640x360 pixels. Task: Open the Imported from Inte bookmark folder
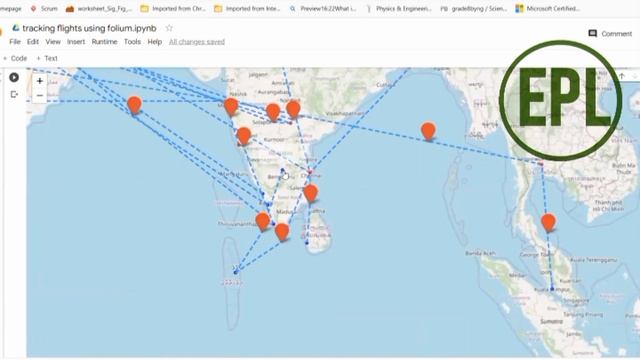(247, 8)
